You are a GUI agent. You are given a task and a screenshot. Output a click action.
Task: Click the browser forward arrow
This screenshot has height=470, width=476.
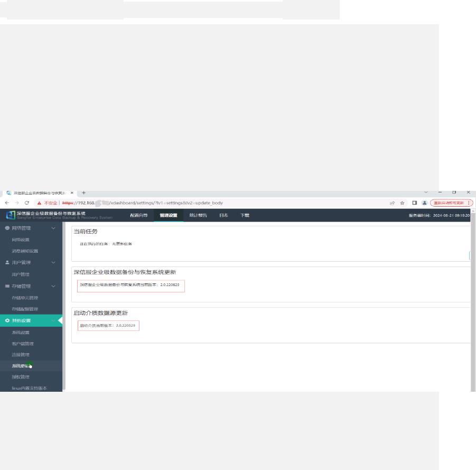pos(17,202)
